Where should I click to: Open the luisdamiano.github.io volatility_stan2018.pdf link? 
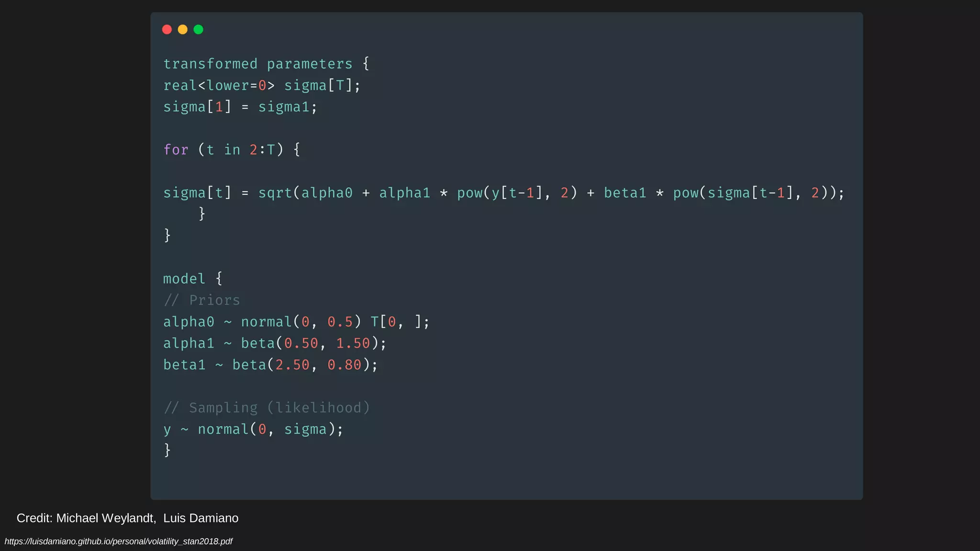point(119,541)
